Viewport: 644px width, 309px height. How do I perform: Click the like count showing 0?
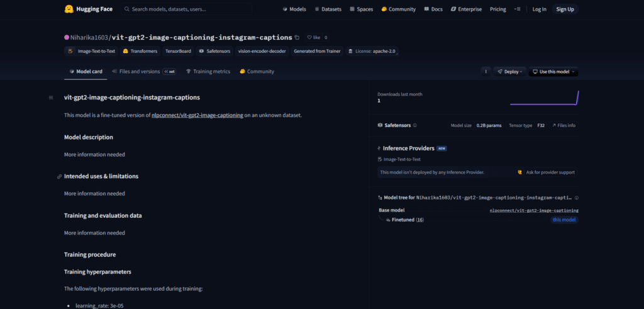(x=325, y=37)
